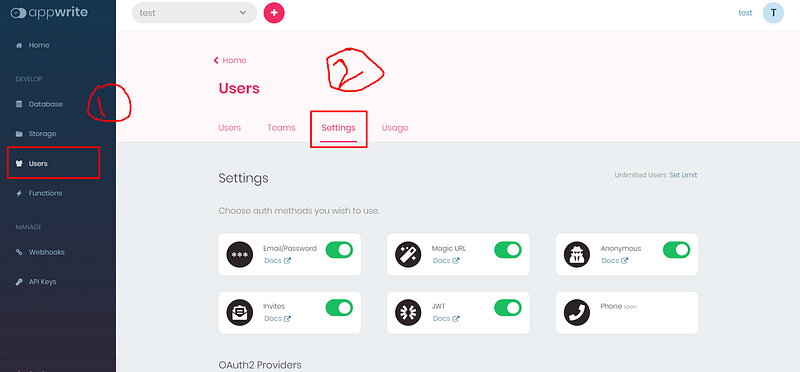The image size is (800, 372).
Task: Disable the Email/Password auth toggle
Action: [x=339, y=250]
